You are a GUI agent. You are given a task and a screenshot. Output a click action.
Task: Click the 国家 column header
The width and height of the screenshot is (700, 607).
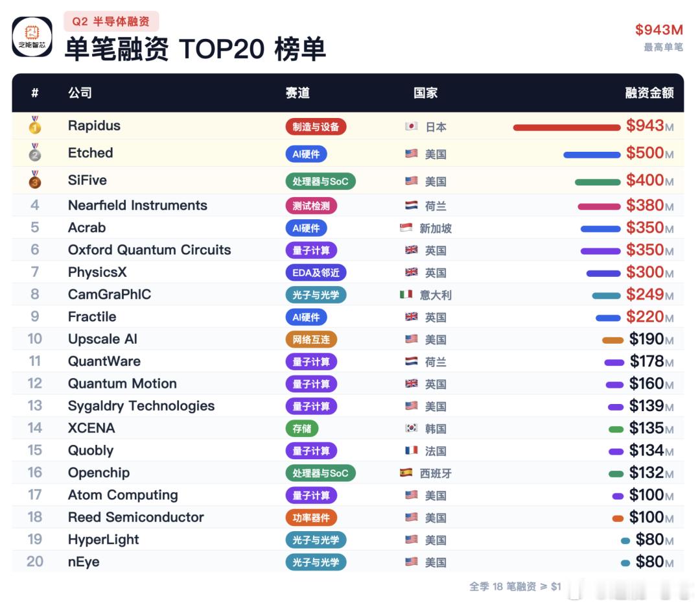point(425,93)
